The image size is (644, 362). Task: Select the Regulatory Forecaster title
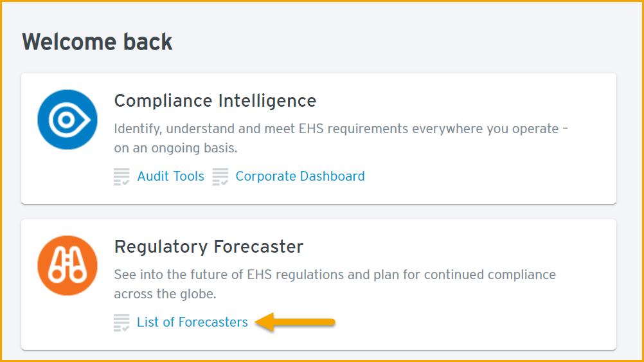(209, 246)
